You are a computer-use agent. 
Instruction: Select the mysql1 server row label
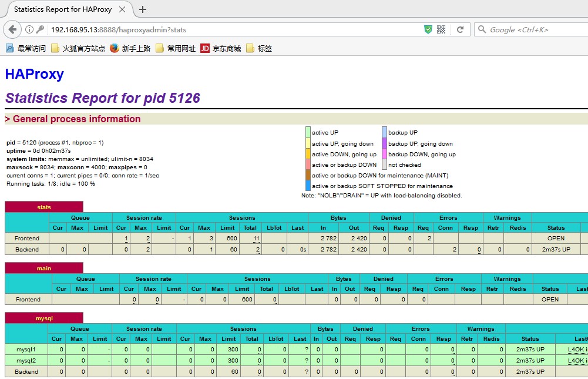point(26,350)
